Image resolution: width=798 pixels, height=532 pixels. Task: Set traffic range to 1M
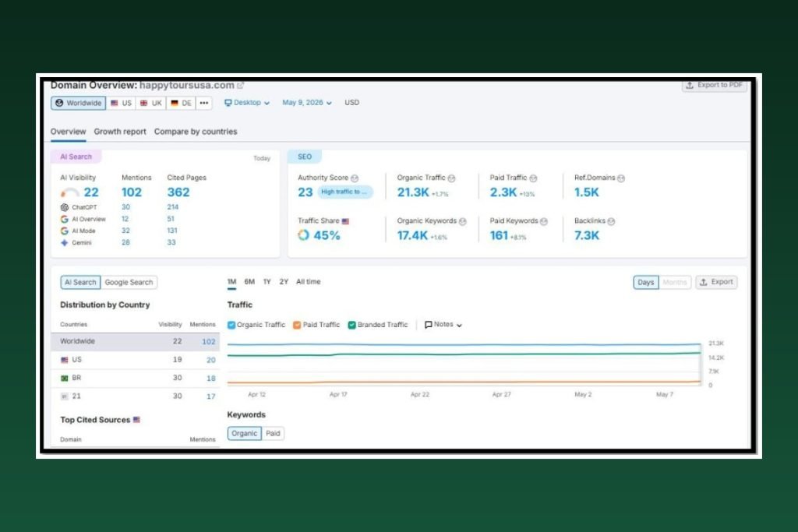point(231,282)
